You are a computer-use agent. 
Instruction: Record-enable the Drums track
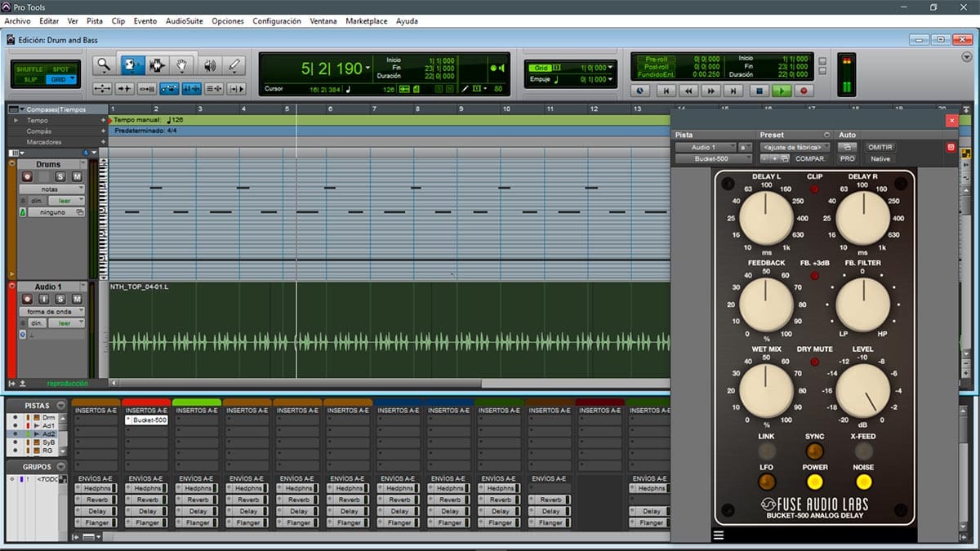27,177
